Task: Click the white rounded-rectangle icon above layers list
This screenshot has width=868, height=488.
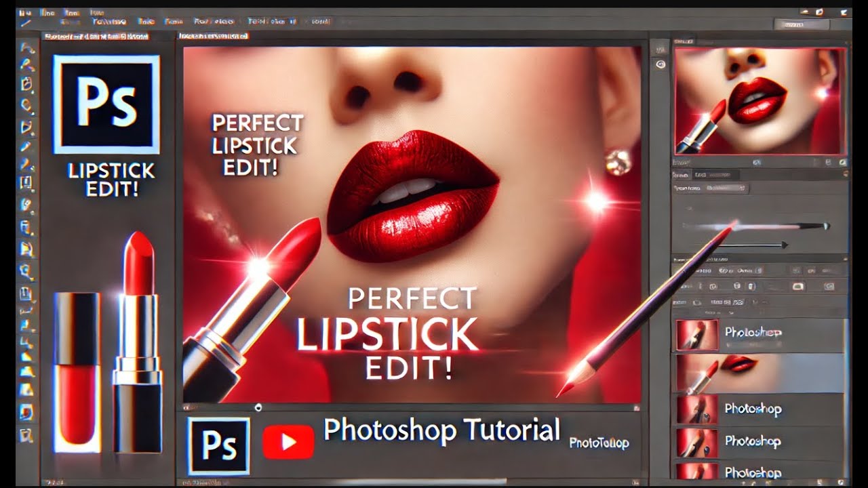Action: (797, 286)
